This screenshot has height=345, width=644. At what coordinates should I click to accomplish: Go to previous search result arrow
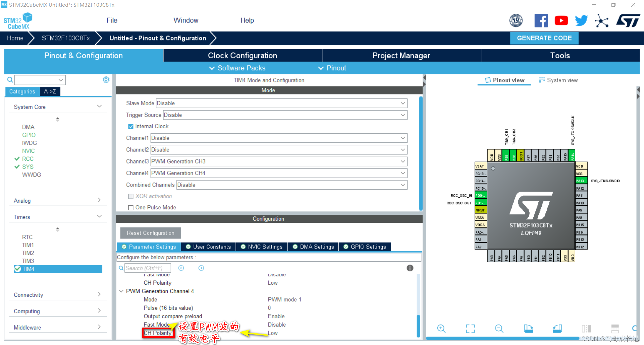tap(181, 268)
